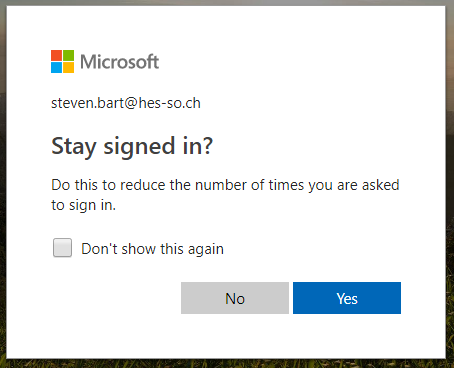The height and width of the screenshot is (368, 454).
Task: Click the "hes-so.ch" domain in the email
Action: tap(170, 103)
